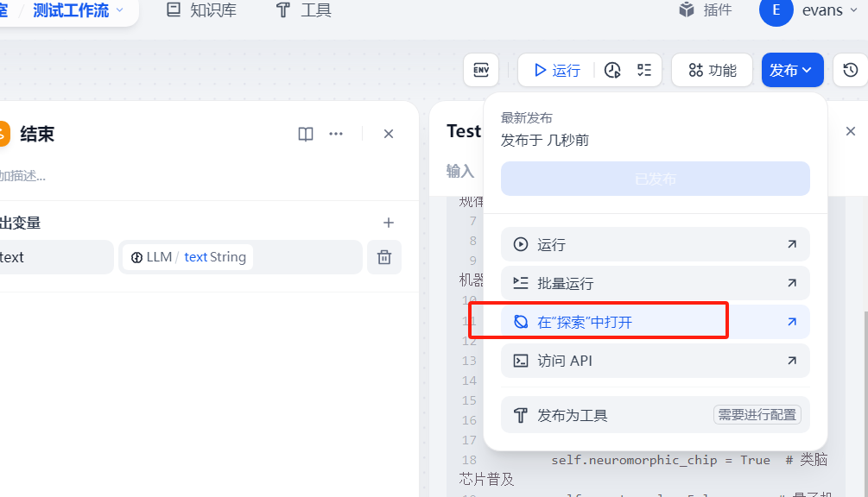Add an output variable with plus icon

click(x=389, y=223)
